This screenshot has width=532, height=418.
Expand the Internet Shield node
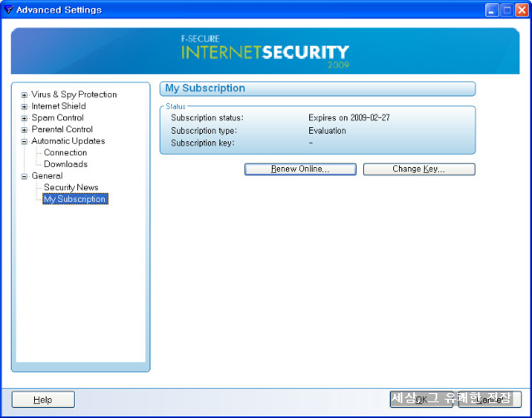coord(24,107)
